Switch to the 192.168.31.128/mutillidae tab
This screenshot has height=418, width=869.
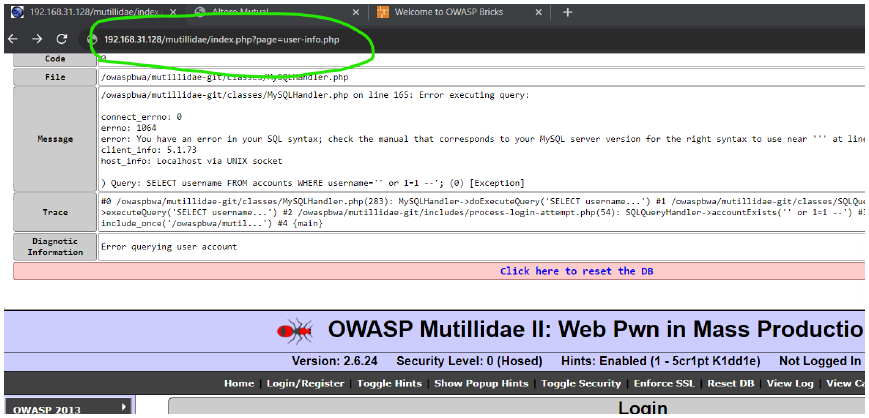[x=93, y=12]
